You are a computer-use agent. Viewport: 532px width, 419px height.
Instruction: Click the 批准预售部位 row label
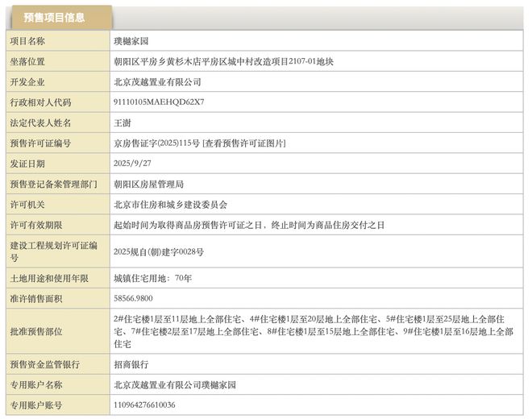(36, 331)
